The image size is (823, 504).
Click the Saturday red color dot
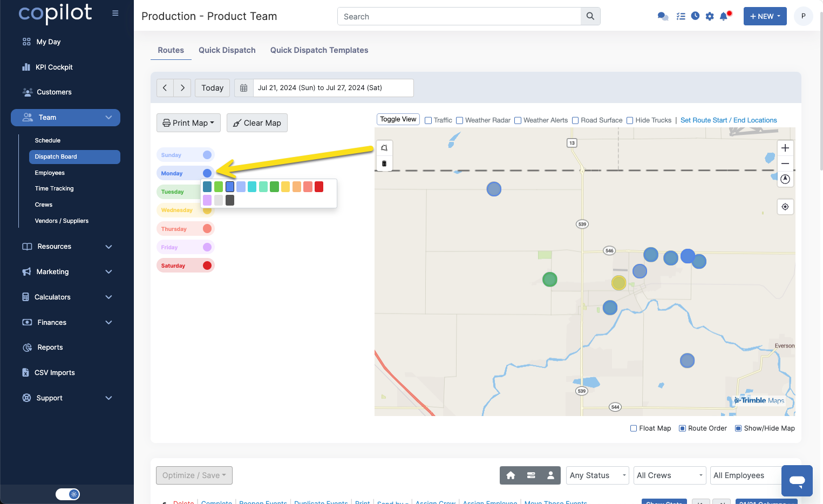[207, 265]
